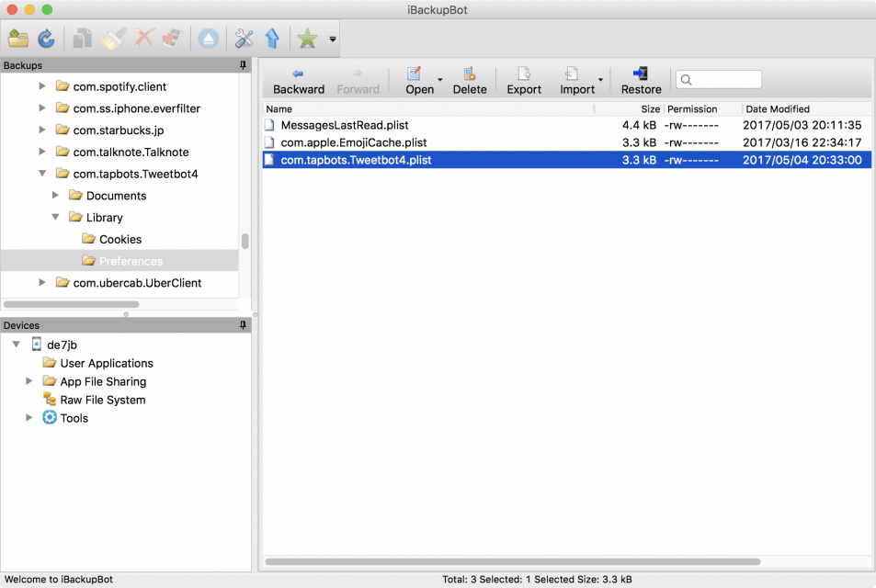Click the Tools gear icon

pyautogui.click(x=50, y=418)
